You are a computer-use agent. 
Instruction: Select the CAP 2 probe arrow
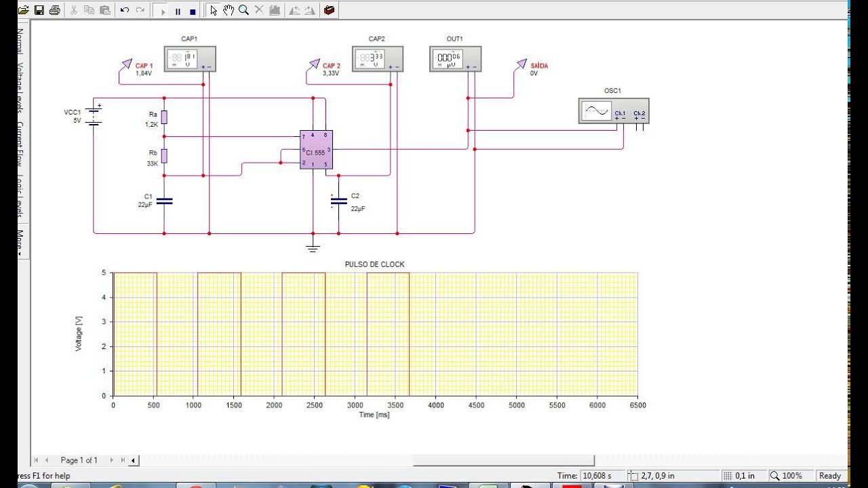tap(314, 64)
